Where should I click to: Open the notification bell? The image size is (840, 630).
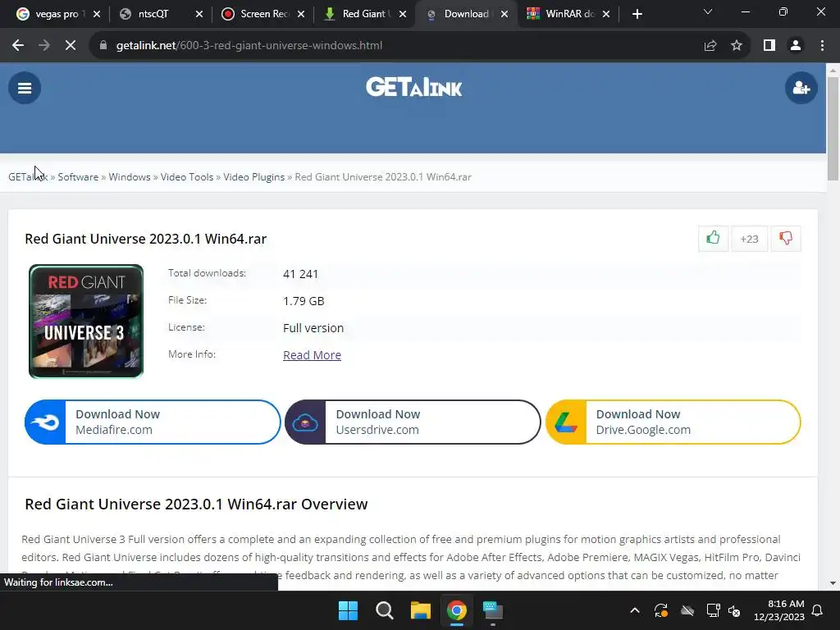tap(818, 610)
